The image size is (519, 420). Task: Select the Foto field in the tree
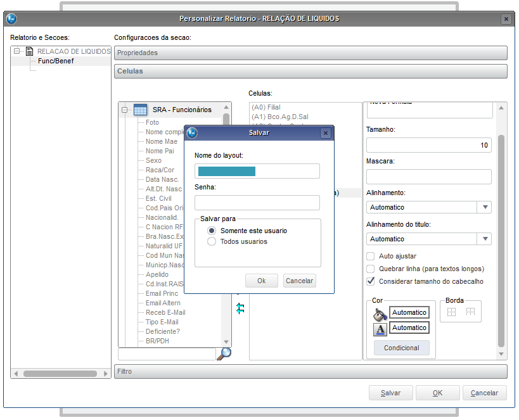[x=152, y=122]
